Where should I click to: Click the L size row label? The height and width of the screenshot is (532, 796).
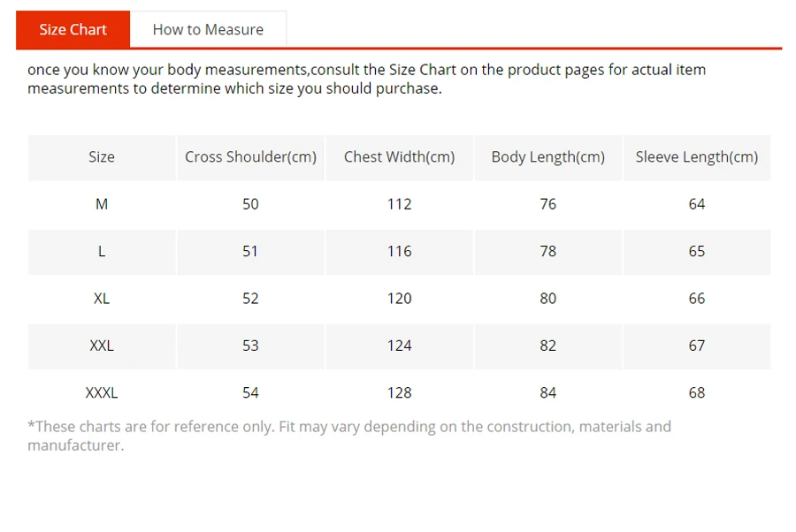102,252
